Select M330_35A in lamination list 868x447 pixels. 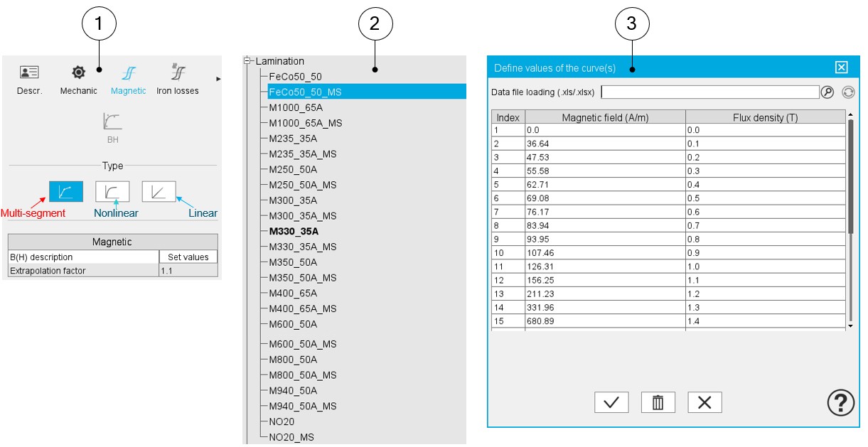(294, 231)
